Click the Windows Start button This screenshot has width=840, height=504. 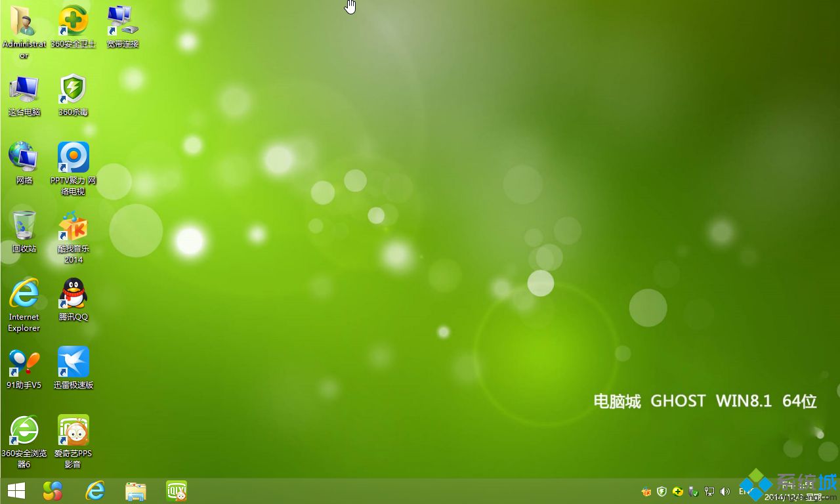[16, 491]
